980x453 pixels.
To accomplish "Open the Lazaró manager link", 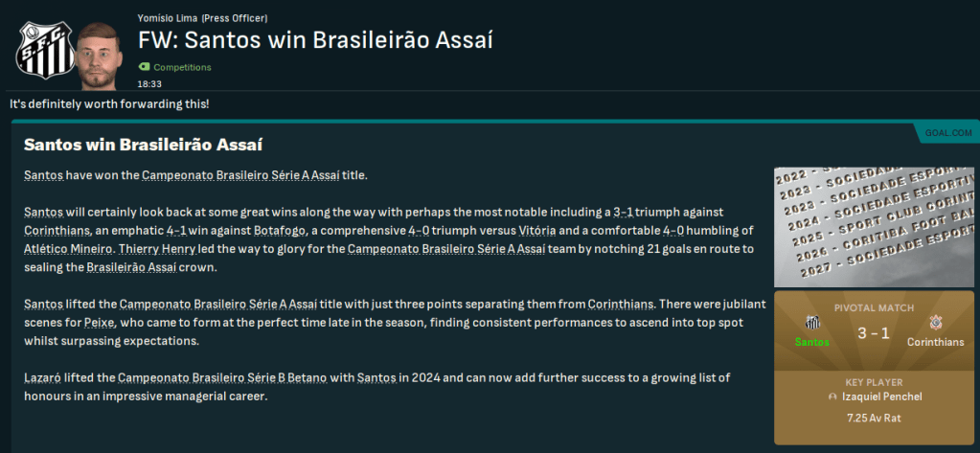I will (45, 380).
